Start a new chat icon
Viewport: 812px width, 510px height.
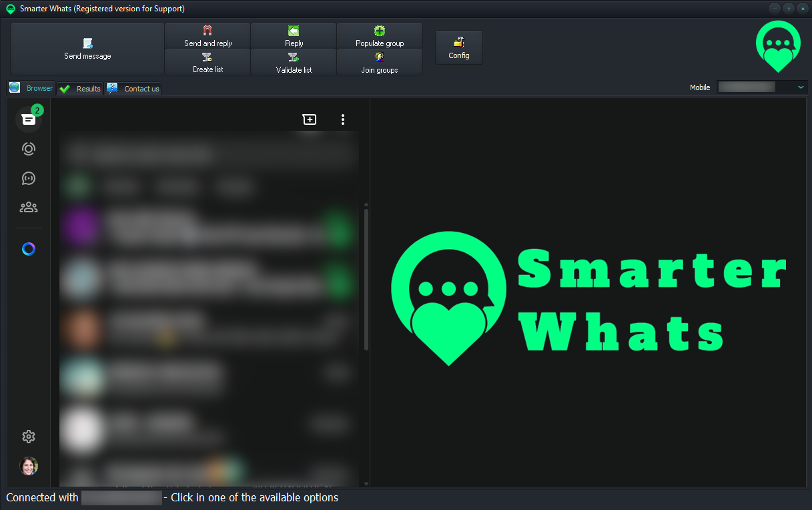tap(310, 119)
